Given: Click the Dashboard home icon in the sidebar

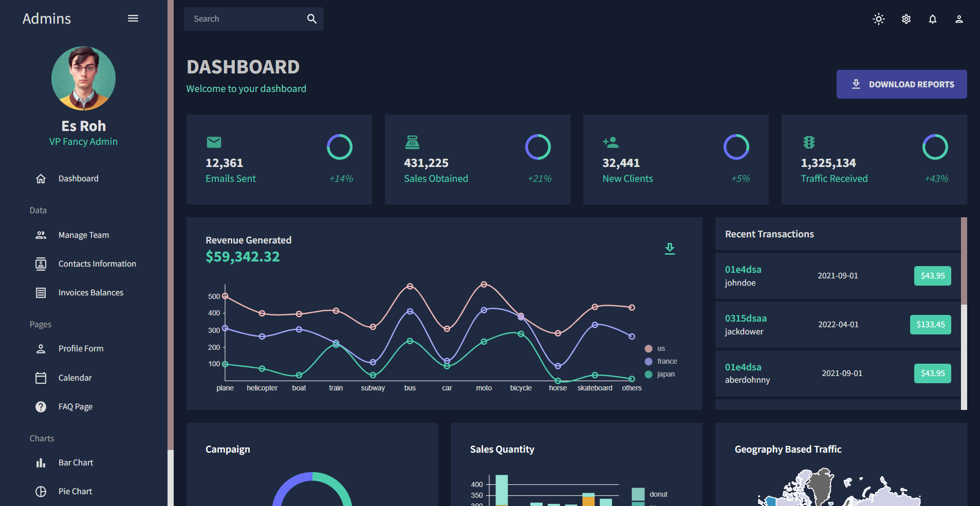Looking at the screenshot, I should 41,179.
